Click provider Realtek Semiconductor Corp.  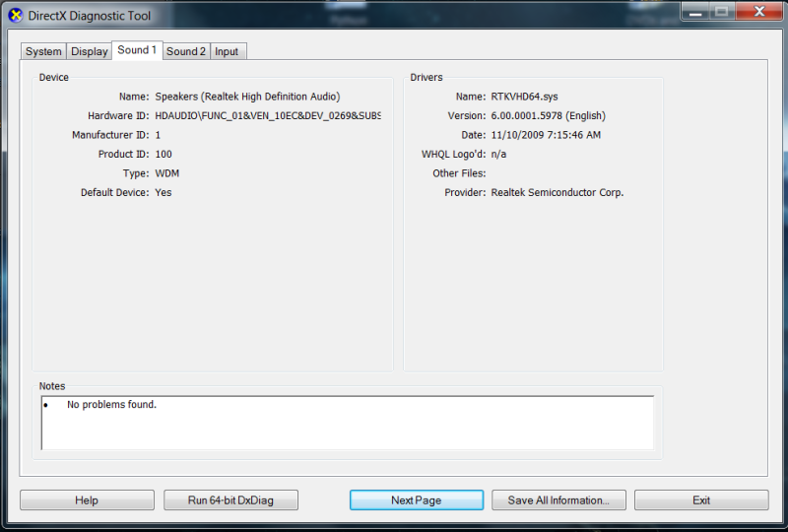pyautogui.click(x=558, y=192)
